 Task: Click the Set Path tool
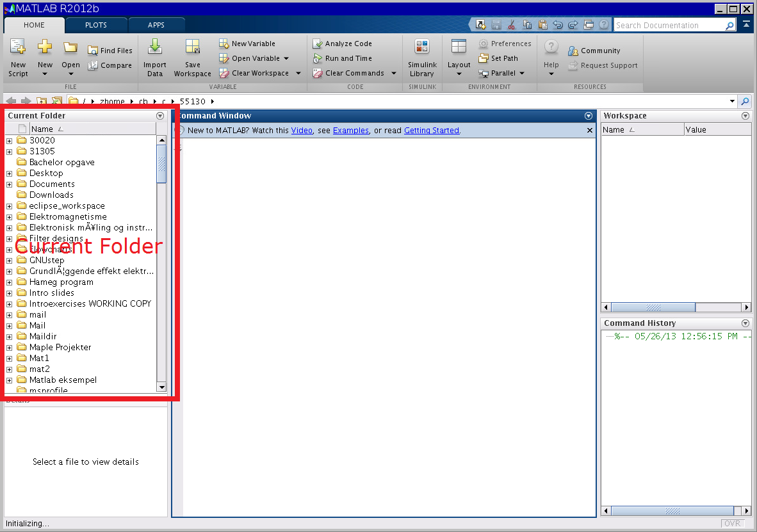click(498, 58)
